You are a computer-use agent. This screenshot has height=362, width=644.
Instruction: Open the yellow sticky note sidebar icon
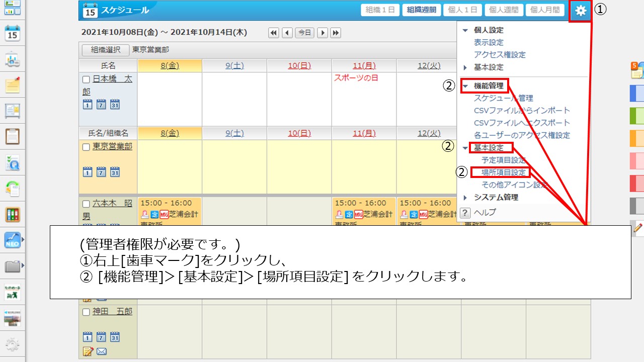pyautogui.click(x=13, y=85)
